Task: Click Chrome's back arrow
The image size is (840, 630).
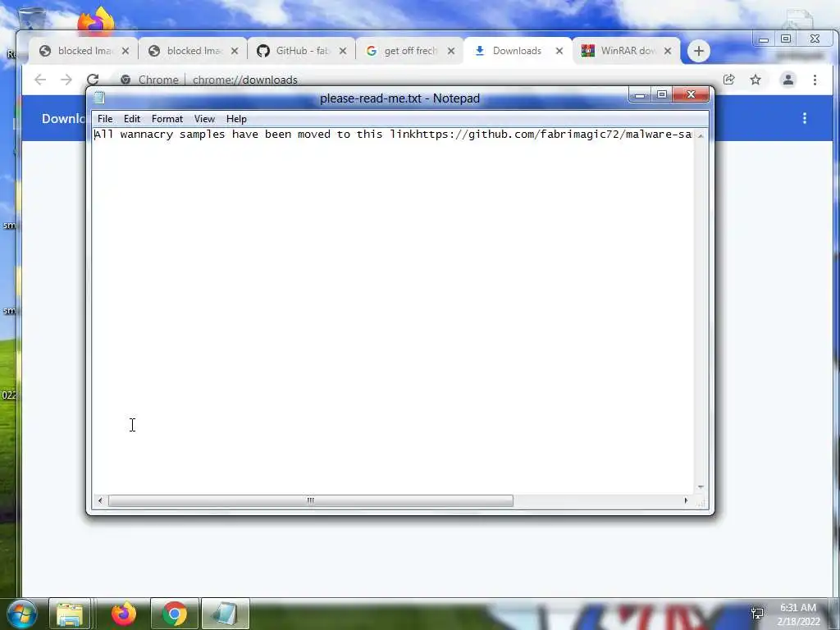Action: click(x=40, y=80)
